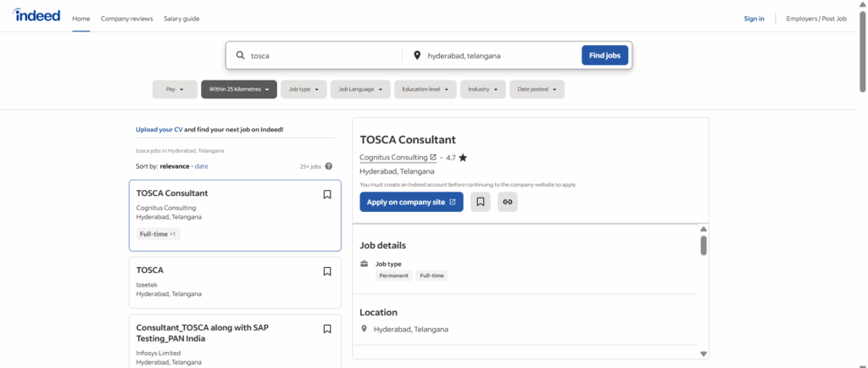This screenshot has height=368, width=868.
Task: Click the Indeed logo
Action: click(36, 15)
